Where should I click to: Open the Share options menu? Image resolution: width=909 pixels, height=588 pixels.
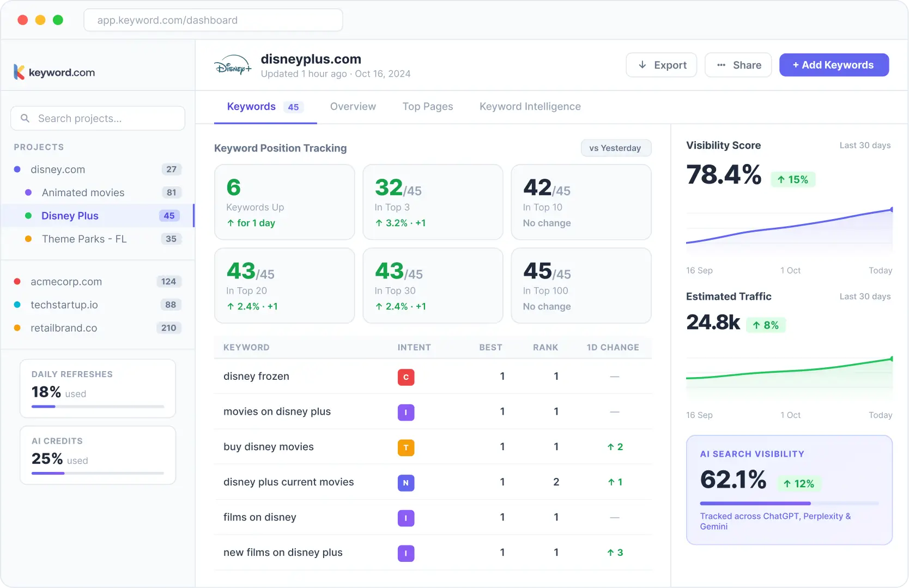pos(738,65)
